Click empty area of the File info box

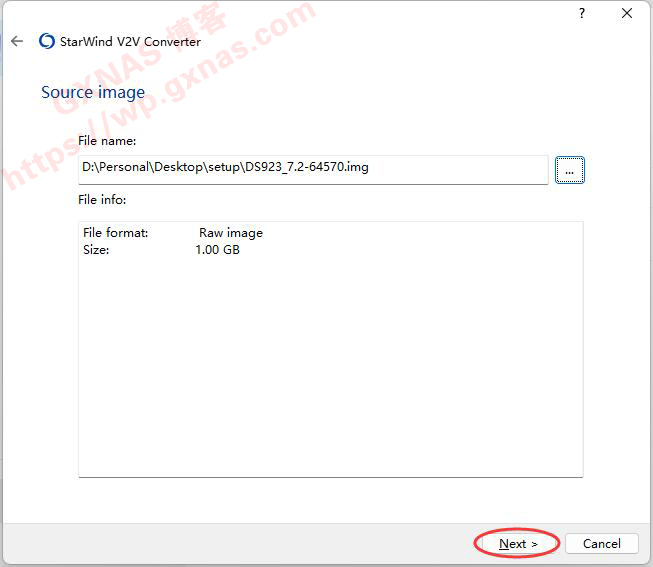point(330,370)
